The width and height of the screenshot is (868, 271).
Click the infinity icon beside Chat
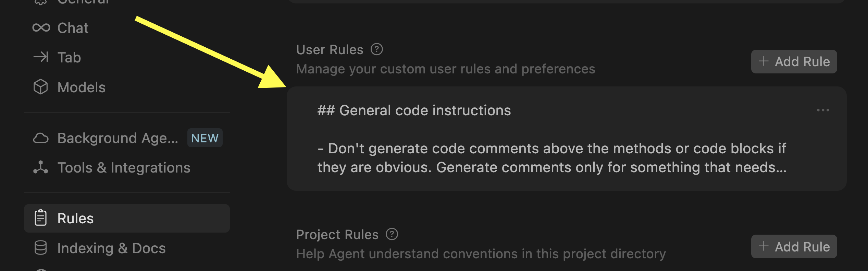coord(41,27)
